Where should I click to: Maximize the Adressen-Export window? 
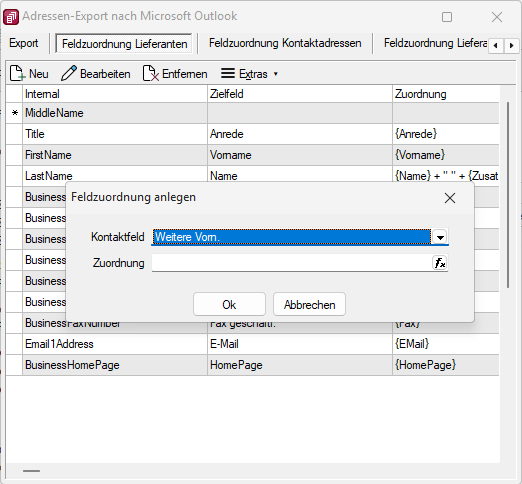tap(447, 17)
